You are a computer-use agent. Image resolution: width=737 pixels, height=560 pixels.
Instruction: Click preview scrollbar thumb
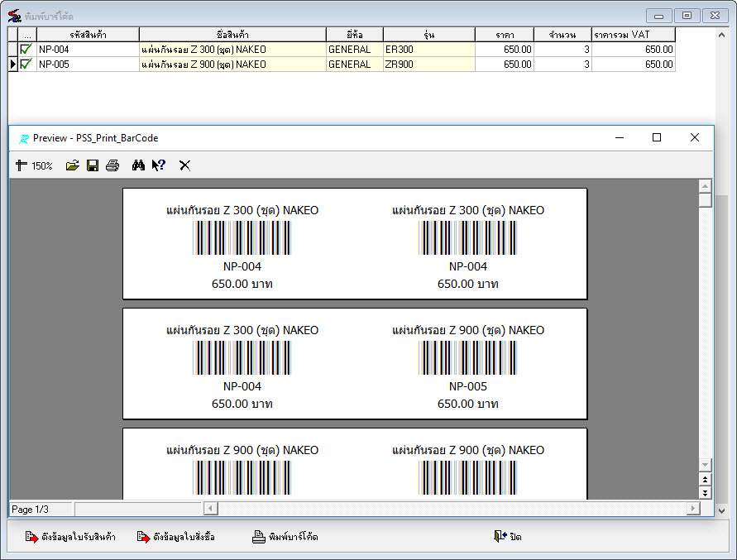705,200
